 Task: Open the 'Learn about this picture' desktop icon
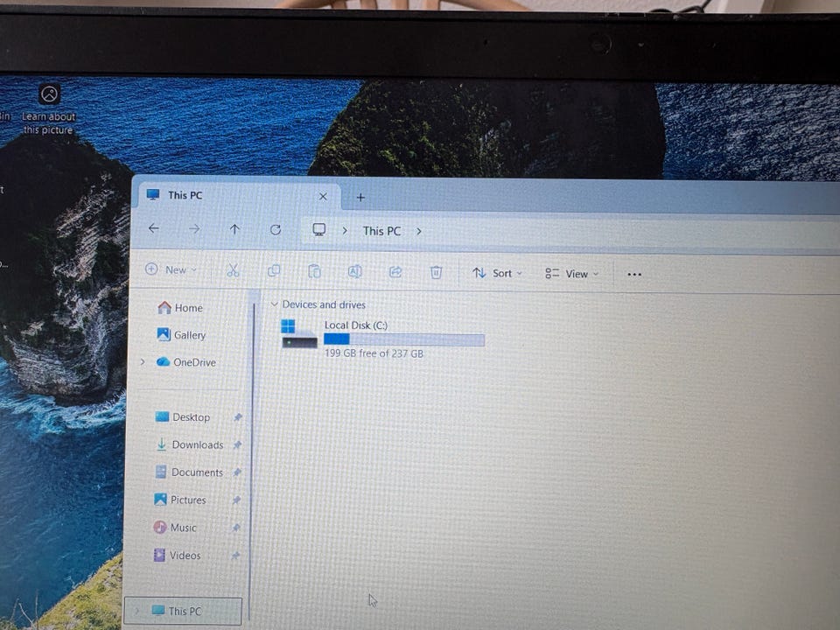(x=49, y=108)
